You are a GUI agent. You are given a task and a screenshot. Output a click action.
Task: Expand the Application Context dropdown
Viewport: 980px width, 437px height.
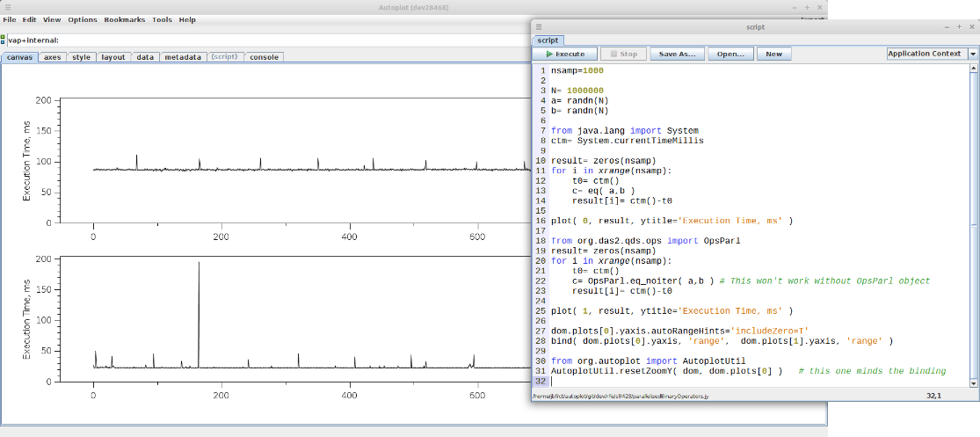[x=973, y=54]
